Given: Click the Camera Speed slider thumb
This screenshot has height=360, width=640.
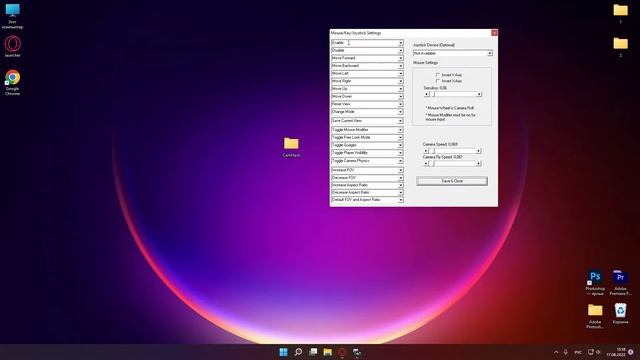Looking at the screenshot, I should 433,151.
